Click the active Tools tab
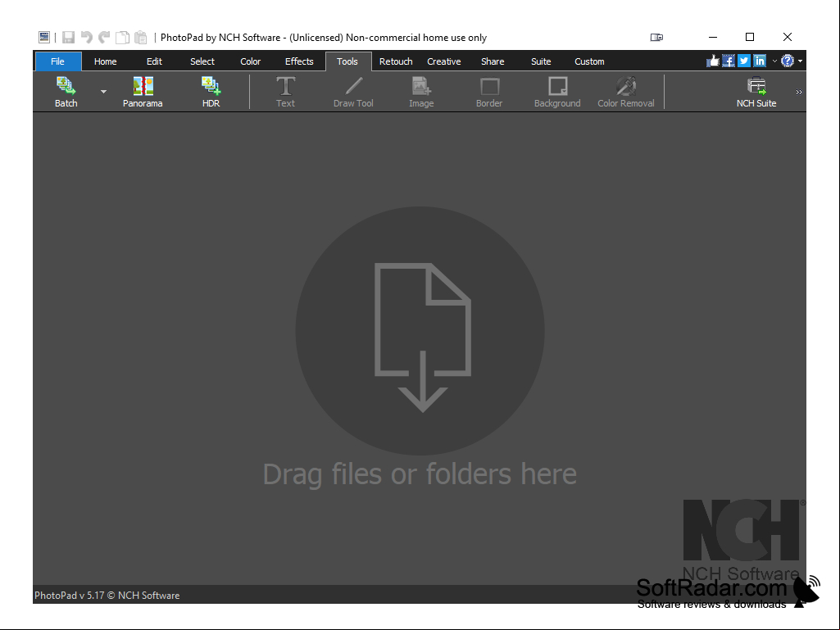The width and height of the screenshot is (840, 630). [x=347, y=61]
